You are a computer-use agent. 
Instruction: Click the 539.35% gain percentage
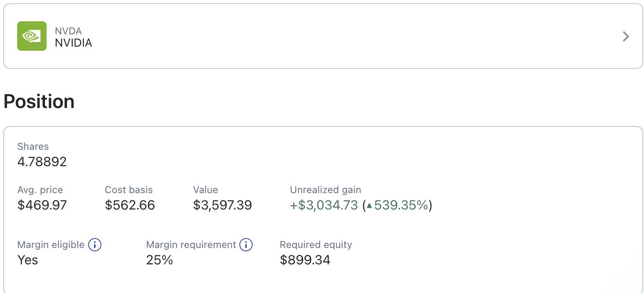[401, 205]
